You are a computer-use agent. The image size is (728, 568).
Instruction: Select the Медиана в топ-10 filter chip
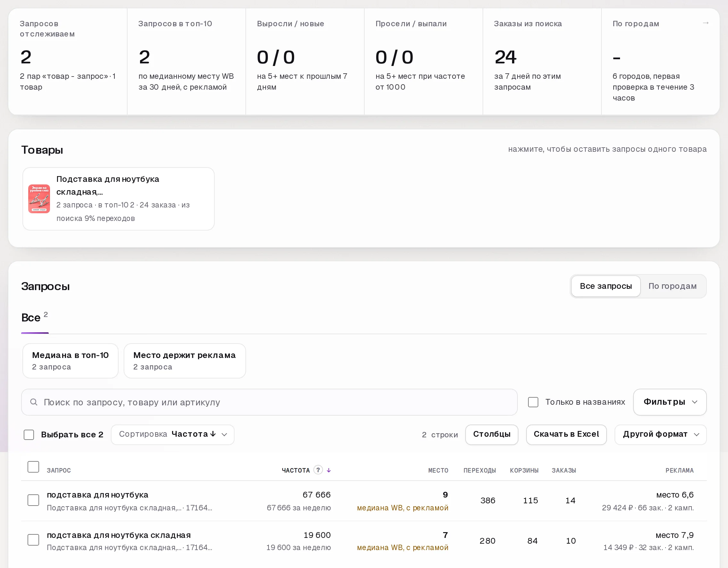70,361
